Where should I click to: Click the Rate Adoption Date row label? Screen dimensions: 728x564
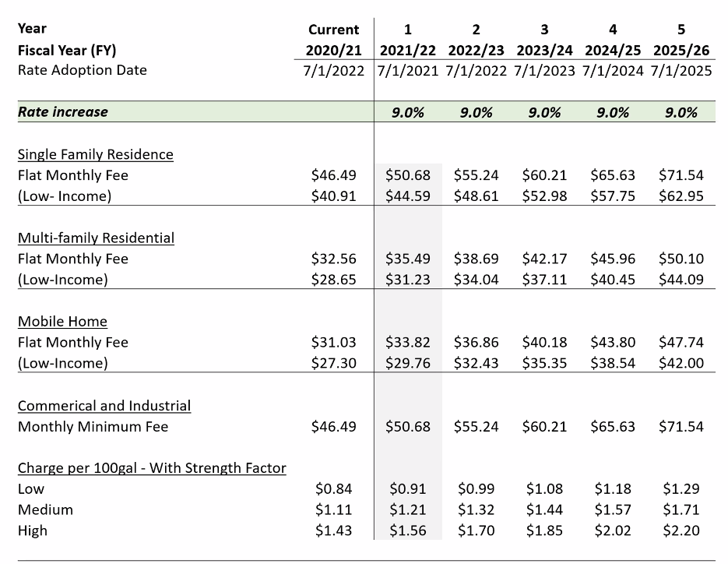pos(83,70)
